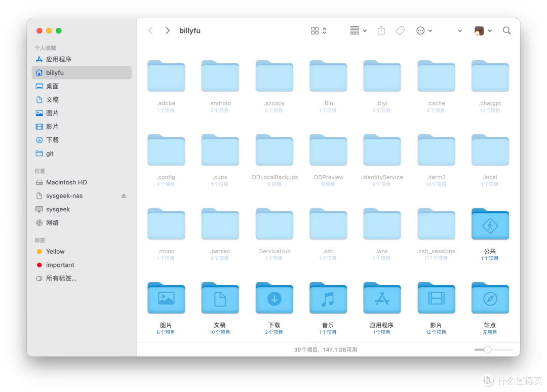Open the 音乐 Music folder

coord(328,298)
